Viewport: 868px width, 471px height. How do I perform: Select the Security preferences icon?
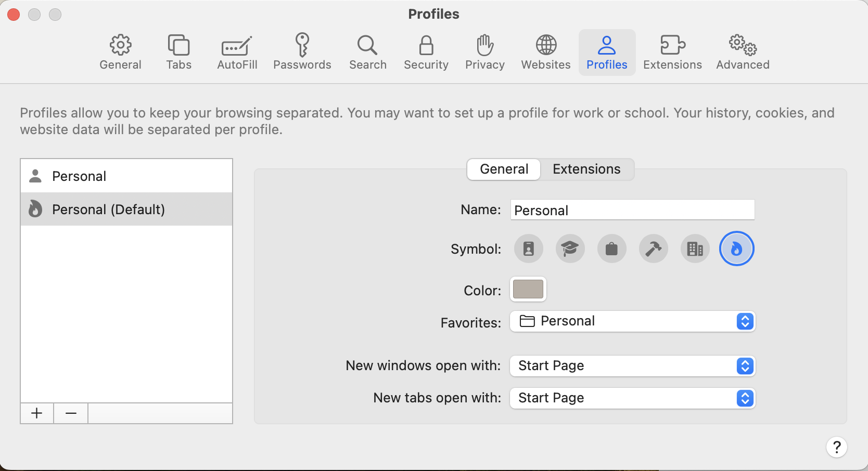coord(426,52)
